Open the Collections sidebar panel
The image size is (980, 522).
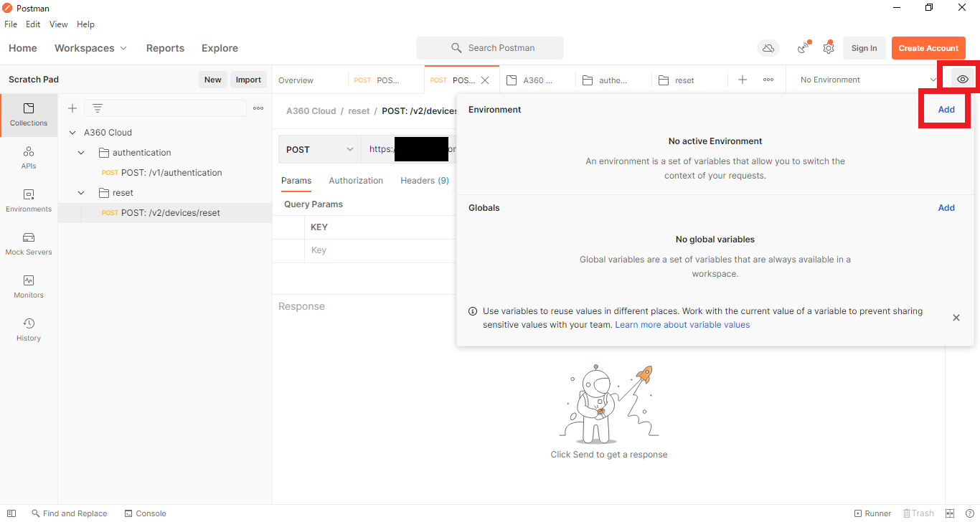pyautogui.click(x=29, y=115)
